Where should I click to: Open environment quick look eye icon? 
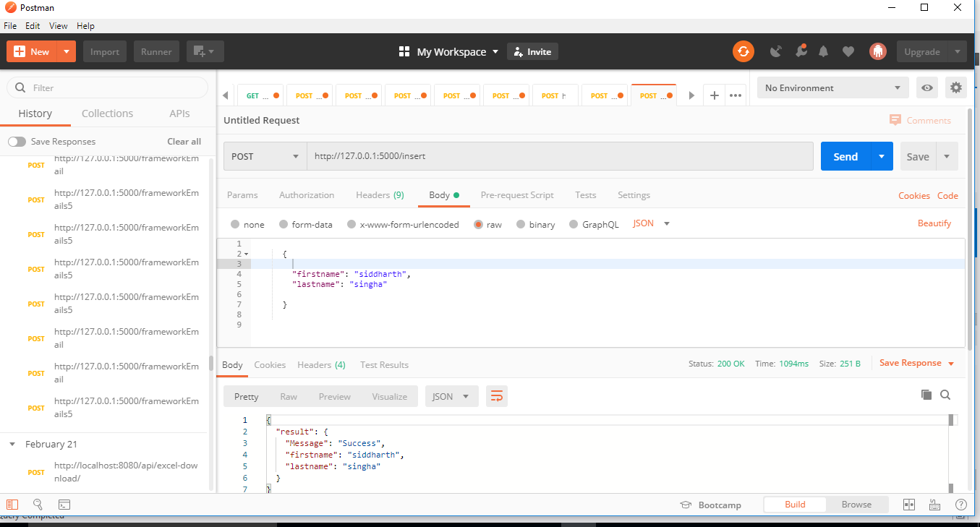926,87
